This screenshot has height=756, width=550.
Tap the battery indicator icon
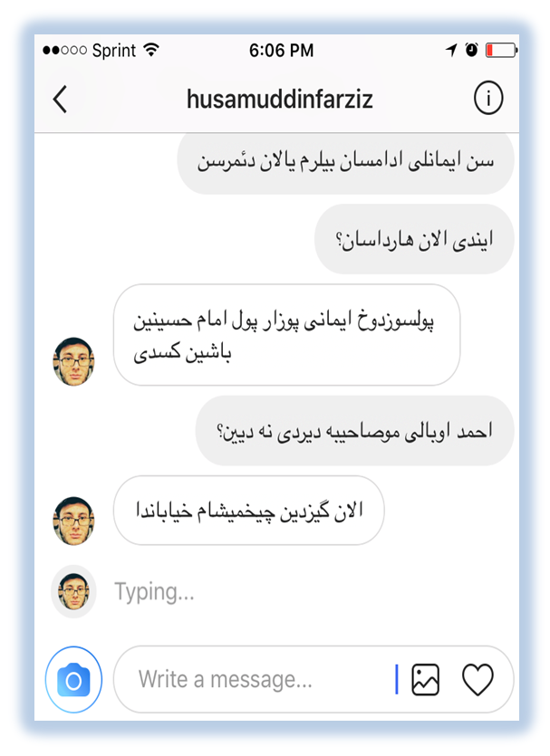tap(500, 51)
